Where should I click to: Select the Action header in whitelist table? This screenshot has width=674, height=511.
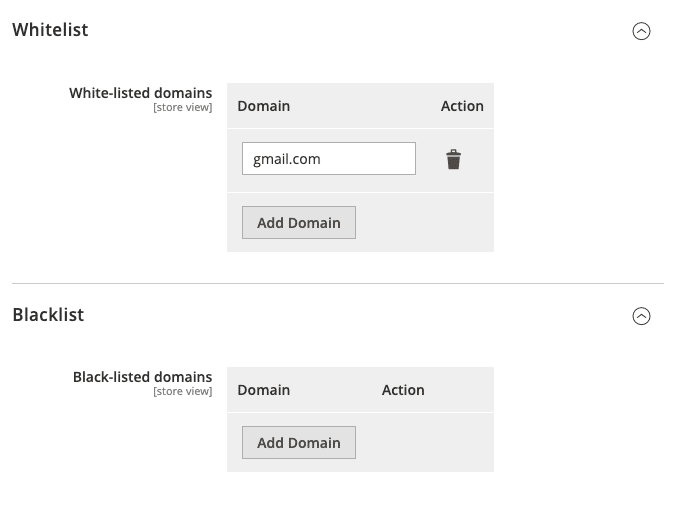point(462,106)
